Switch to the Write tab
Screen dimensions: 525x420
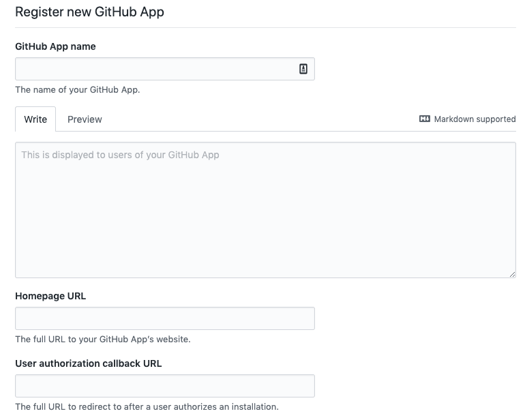(x=35, y=119)
